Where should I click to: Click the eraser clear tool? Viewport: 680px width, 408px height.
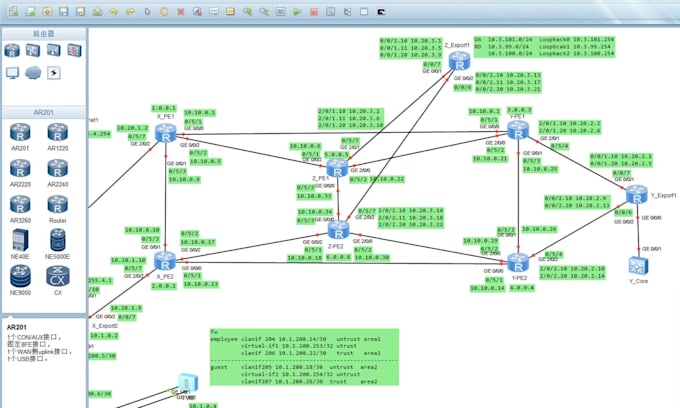(197, 12)
